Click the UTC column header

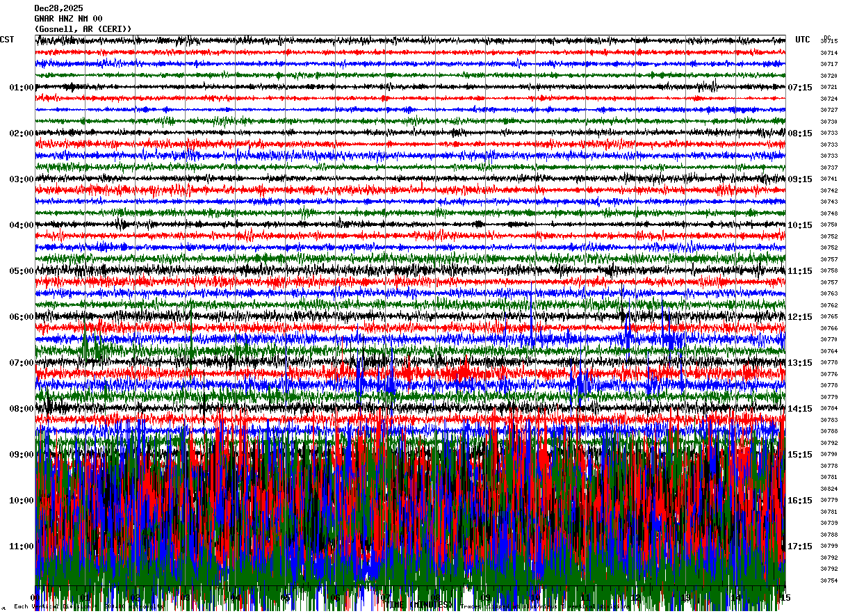803,40
